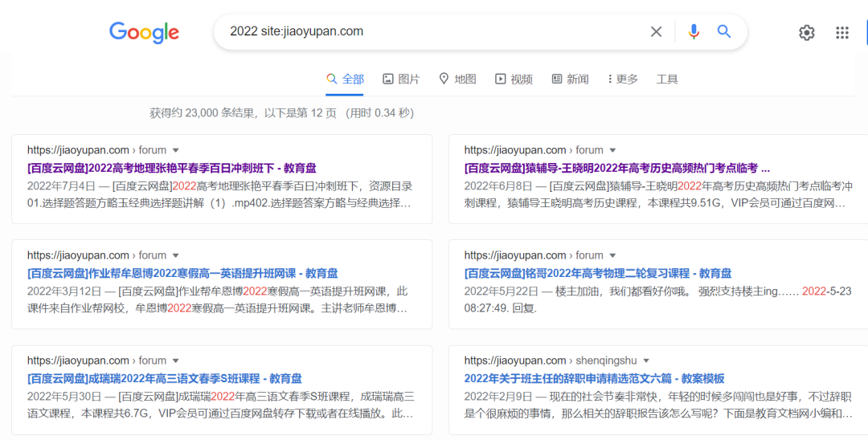This screenshot has width=868, height=440.
Task: Open result 作业帮牟恩博2022寒假高一英语提升班网课
Action: pos(182,274)
